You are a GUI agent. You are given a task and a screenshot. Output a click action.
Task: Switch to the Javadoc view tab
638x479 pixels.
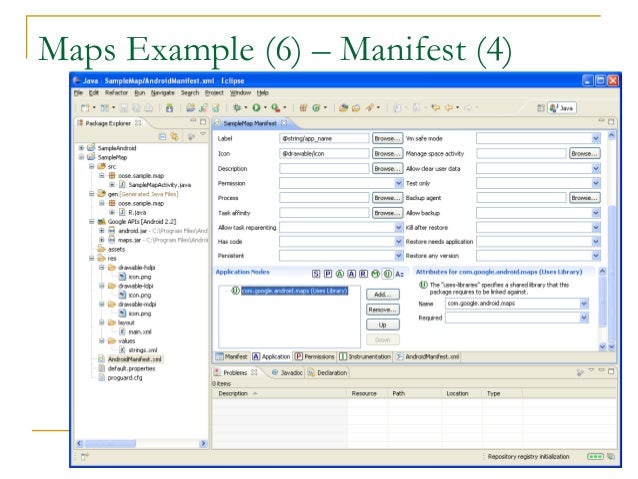click(287, 372)
